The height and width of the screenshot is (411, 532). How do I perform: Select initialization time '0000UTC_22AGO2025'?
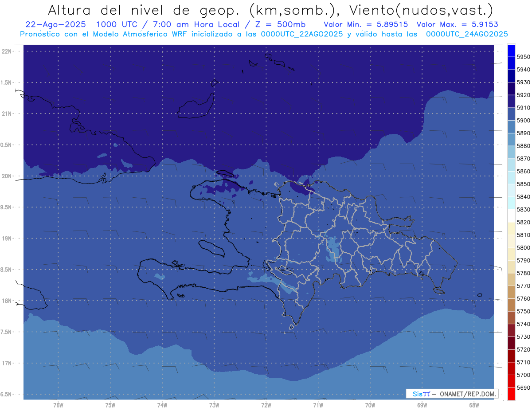pyautogui.click(x=302, y=34)
